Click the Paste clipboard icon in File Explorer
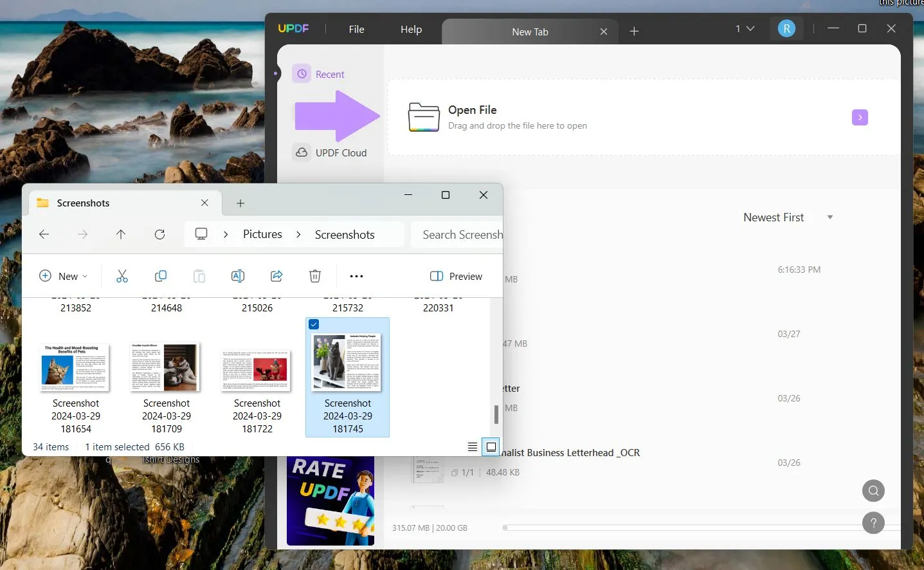 click(199, 276)
